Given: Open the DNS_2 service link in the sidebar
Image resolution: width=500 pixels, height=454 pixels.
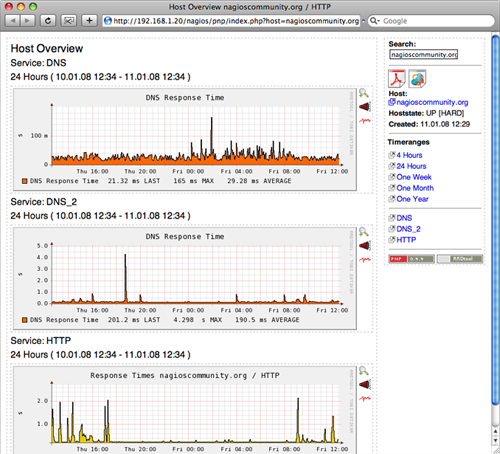Looking at the screenshot, I should 408,229.
